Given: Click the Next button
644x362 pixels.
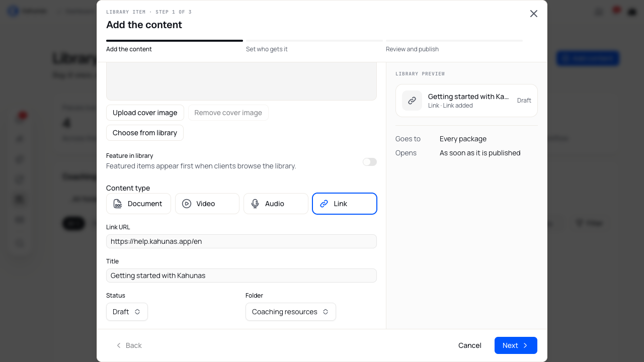Looking at the screenshot, I should click(516, 345).
